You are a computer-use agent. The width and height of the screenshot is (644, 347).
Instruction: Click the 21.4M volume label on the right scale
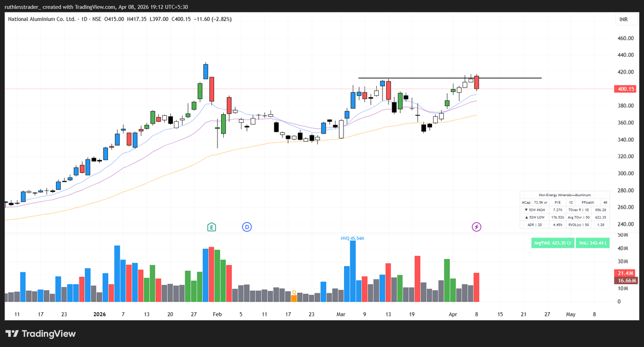point(624,274)
